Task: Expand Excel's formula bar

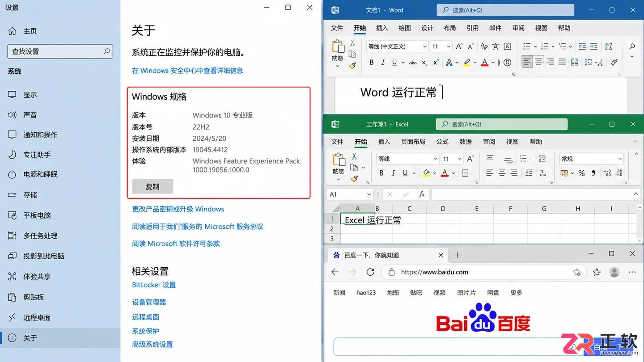Action: point(636,194)
